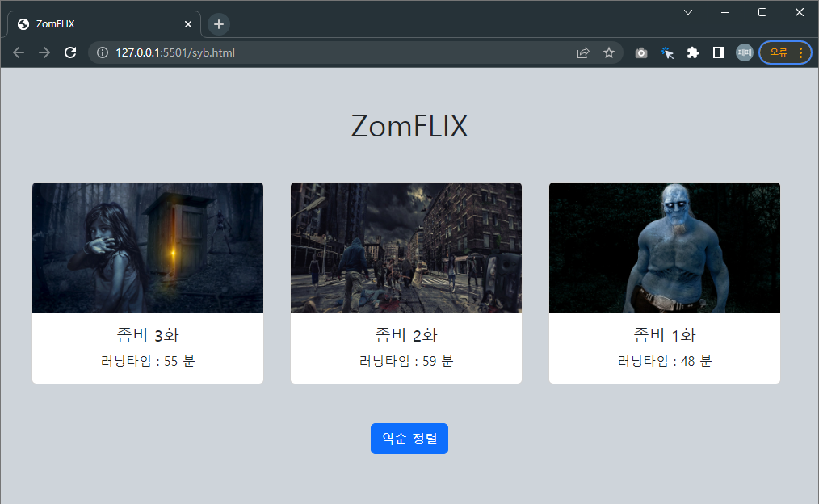819x504 pixels.
Task: Click the blue cursor-click extension icon
Action: [x=667, y=52]
